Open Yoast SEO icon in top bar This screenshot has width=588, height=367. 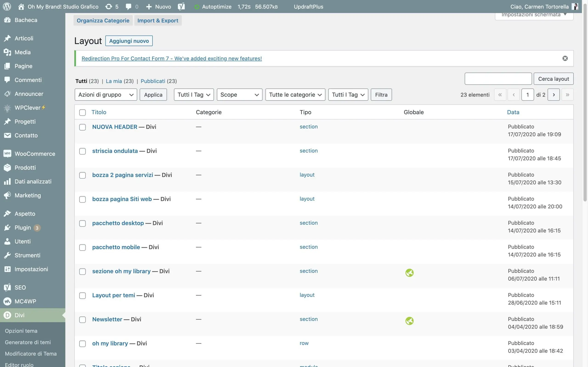181,7
